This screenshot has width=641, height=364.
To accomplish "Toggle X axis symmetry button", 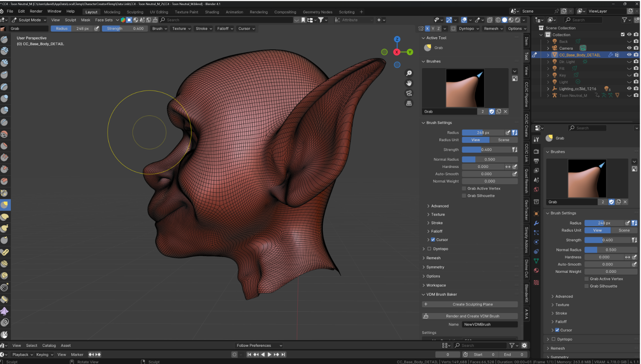I will pyautogui.click(x=427, y=29).
